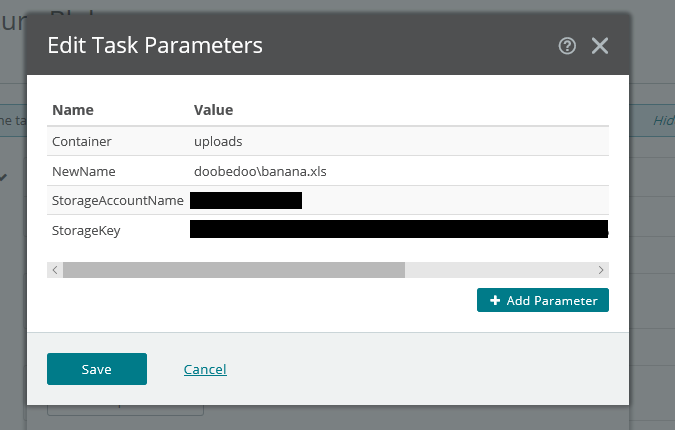Click the Value column header
The width and height of the screenshot is (675, 430).
pyautogui.click(x=214, y=110)
